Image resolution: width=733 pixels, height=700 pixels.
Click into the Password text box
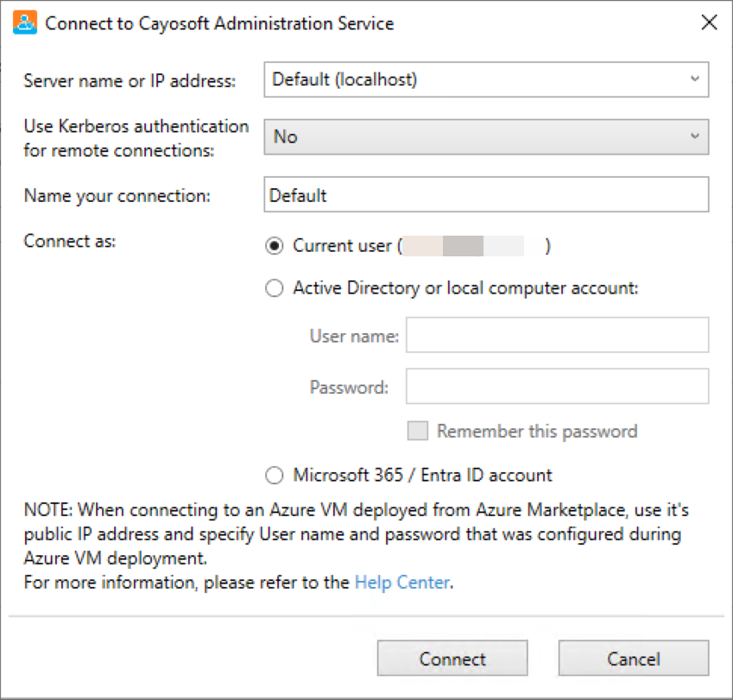(x=557, y=387)
